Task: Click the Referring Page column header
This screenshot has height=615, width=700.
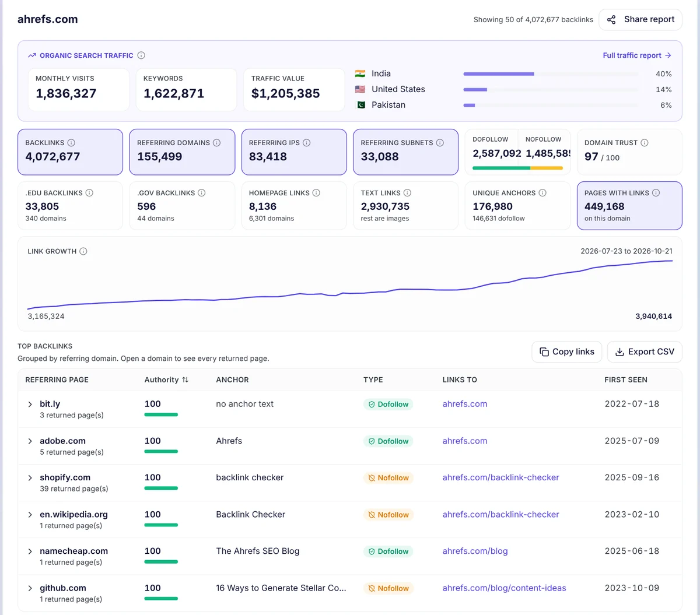Action: point(57,379)
